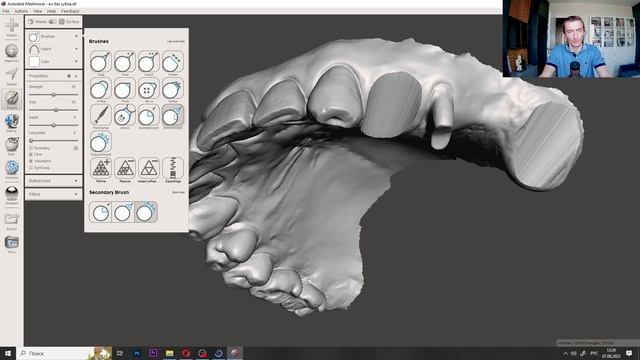
Task: Choose the Inflate brush
Action: coord(100,89)
